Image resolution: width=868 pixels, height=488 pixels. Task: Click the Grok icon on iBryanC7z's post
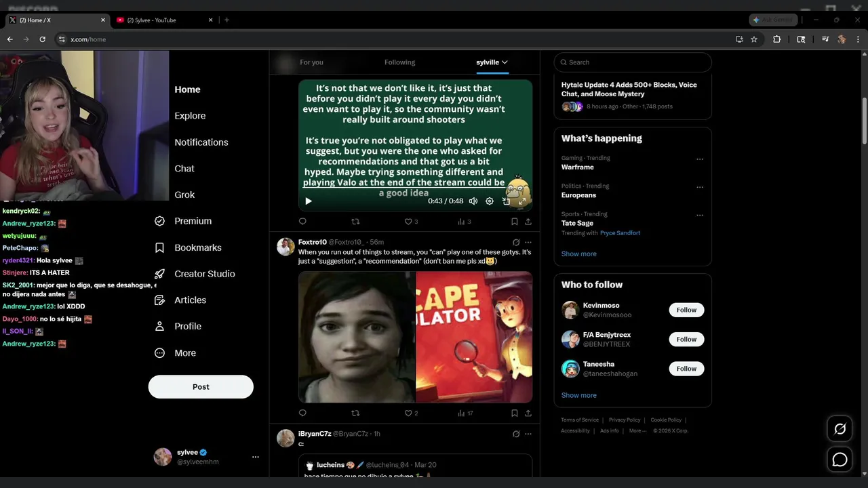tap(516, 434)
